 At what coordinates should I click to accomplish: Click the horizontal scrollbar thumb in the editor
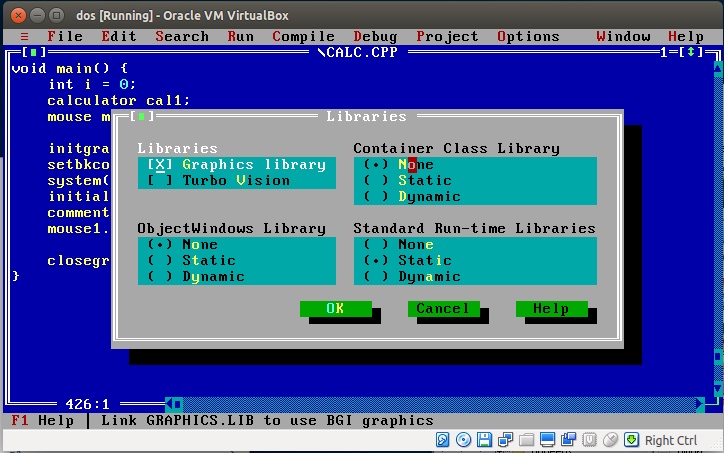pyautogui.click(x=178, y=404)
